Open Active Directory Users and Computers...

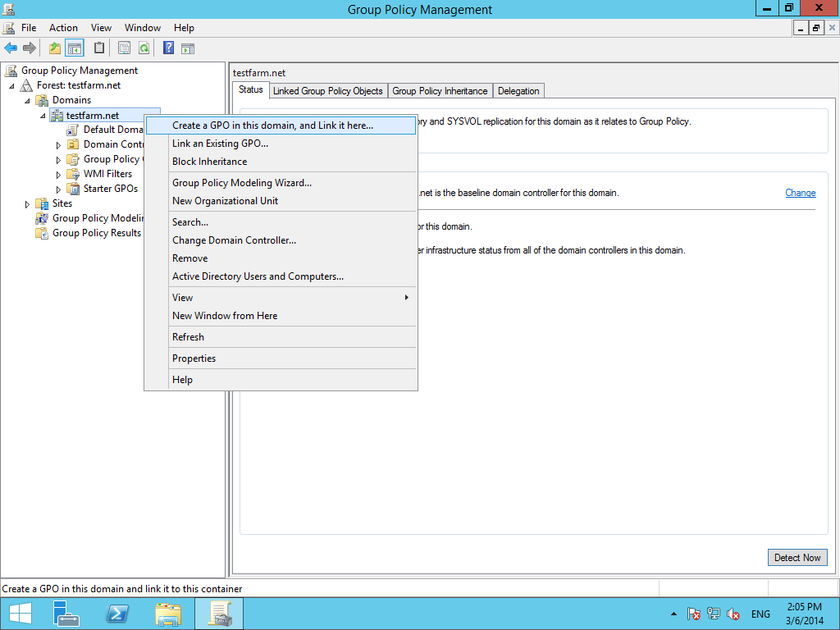point(281,276)
